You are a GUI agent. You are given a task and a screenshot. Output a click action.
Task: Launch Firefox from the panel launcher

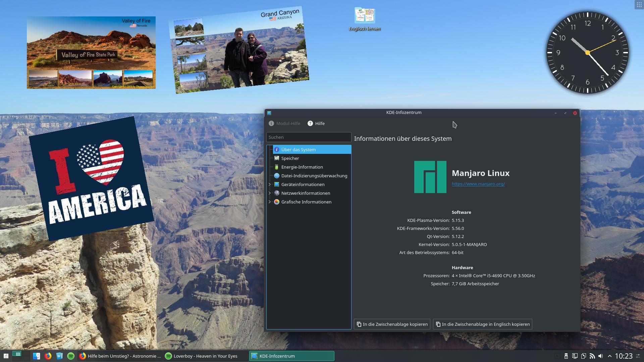tap(48, 356)
